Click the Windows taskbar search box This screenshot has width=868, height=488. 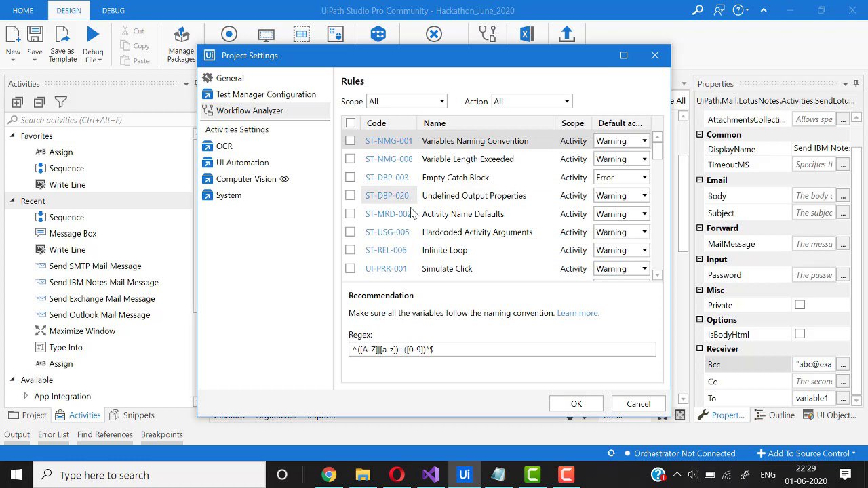149,474
